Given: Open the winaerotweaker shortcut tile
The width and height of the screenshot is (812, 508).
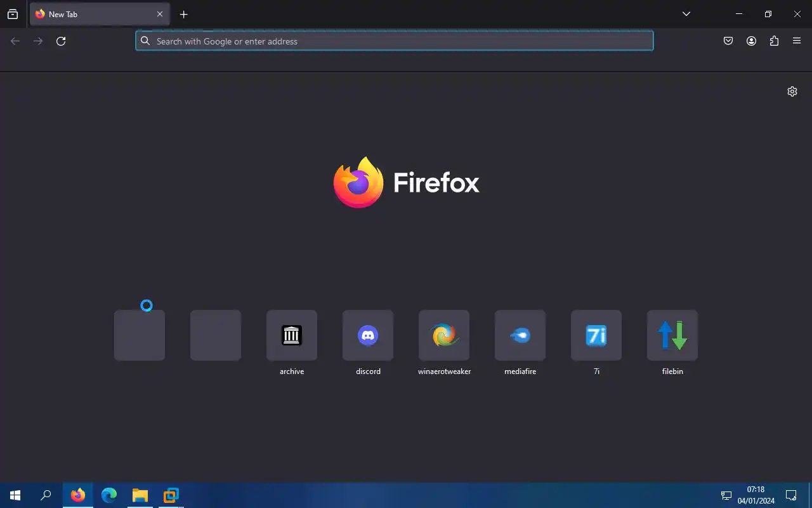Looking at the screenshot, I should (x=444, y=335).
